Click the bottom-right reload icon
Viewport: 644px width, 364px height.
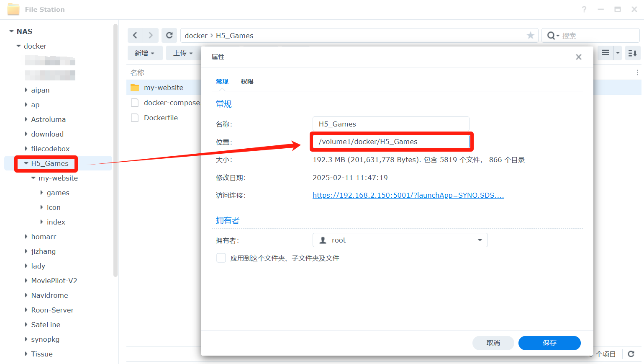(x=631, y=354)
